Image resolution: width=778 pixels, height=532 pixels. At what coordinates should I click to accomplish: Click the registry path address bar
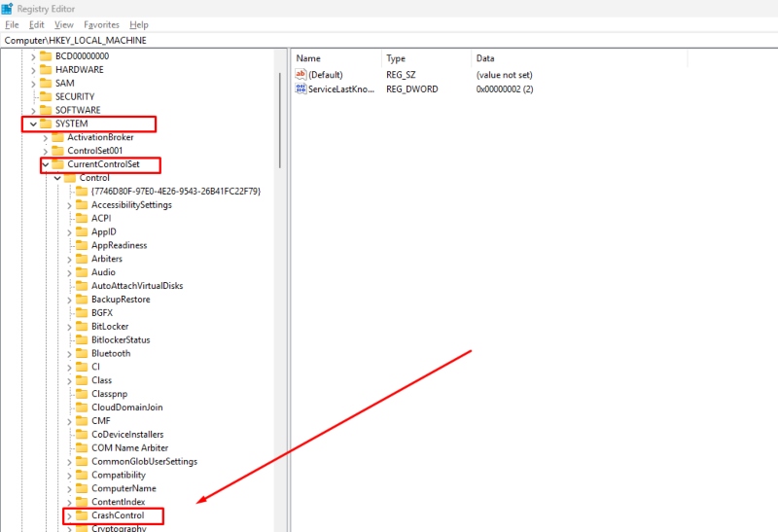pyautogui.click(x=389, y=40)
